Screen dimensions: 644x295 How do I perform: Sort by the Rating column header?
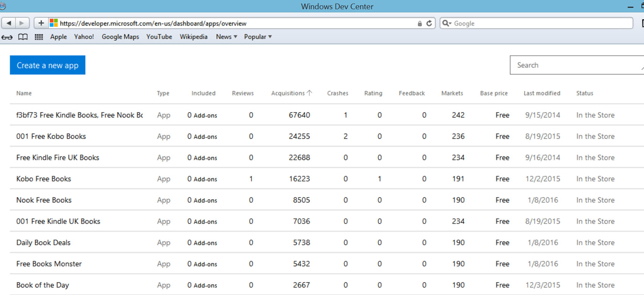pyautogui.click(x=373, y=93)
